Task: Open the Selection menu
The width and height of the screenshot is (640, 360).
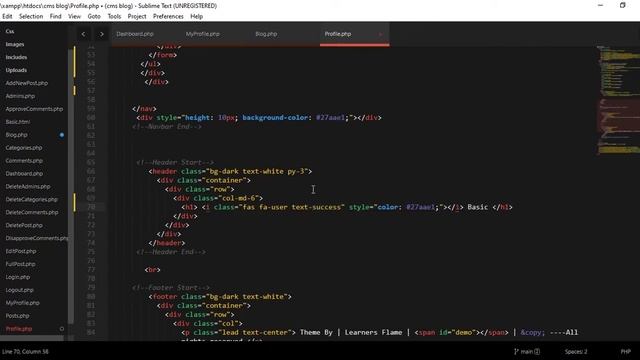Action: pos(31,16)
